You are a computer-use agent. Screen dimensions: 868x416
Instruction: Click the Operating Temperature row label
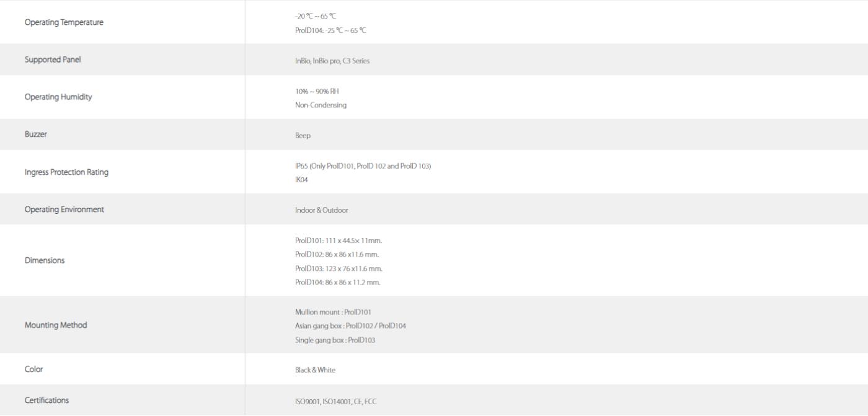pos(64,22)
